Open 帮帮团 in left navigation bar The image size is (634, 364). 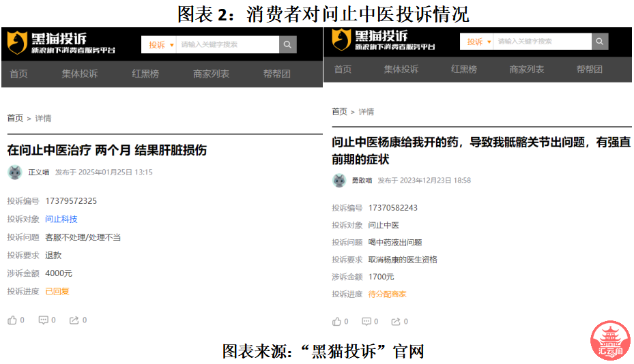(x=277, y=74)
